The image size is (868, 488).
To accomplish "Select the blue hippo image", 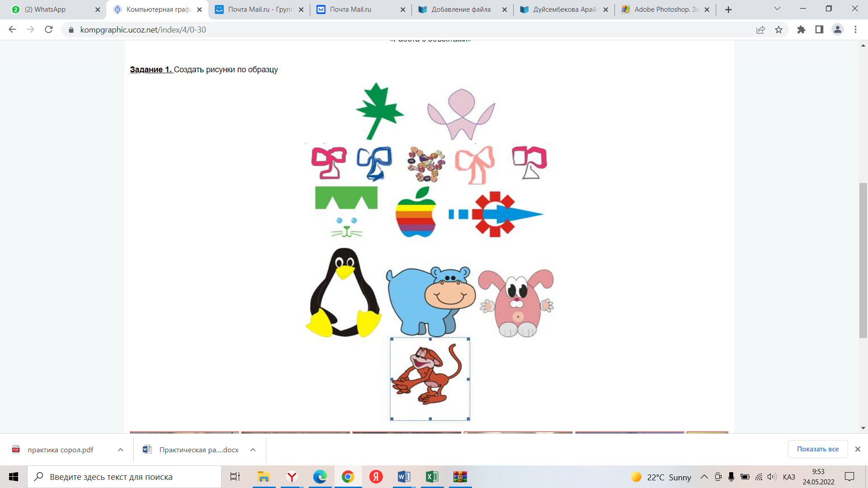I will [x=430, y=301].
